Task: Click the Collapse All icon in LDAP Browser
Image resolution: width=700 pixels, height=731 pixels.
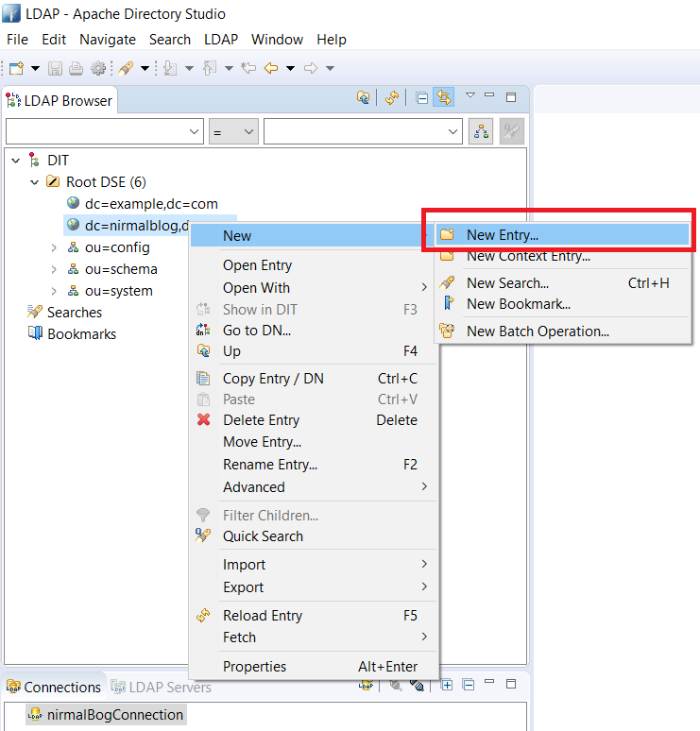Action: coord(421,98)
